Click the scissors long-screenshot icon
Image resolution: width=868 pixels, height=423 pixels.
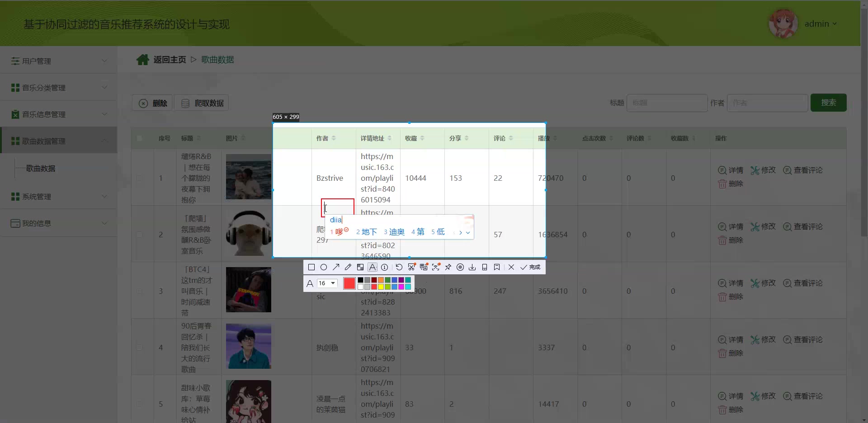click(x=411, y=267)
